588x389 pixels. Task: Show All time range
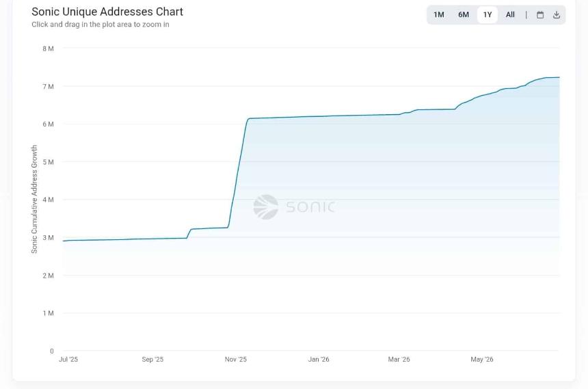pyautogui.click(x=510, y=14)
